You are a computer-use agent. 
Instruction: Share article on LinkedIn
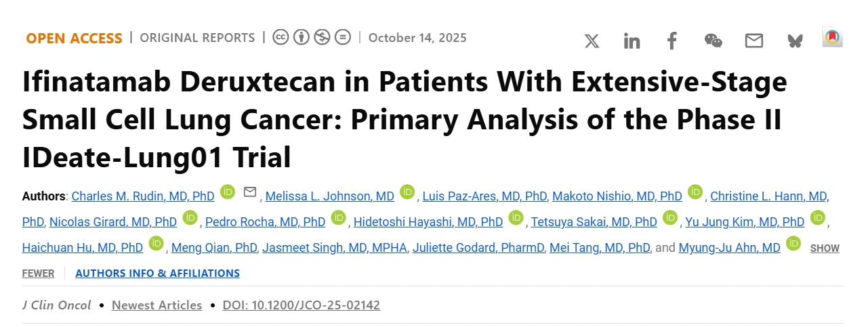pyautogui.click(x=632, y=41)
